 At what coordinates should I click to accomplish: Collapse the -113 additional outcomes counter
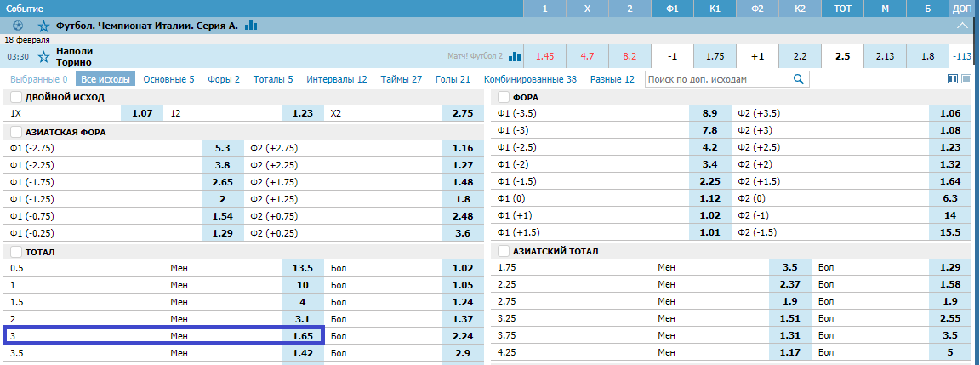(963, 56)
